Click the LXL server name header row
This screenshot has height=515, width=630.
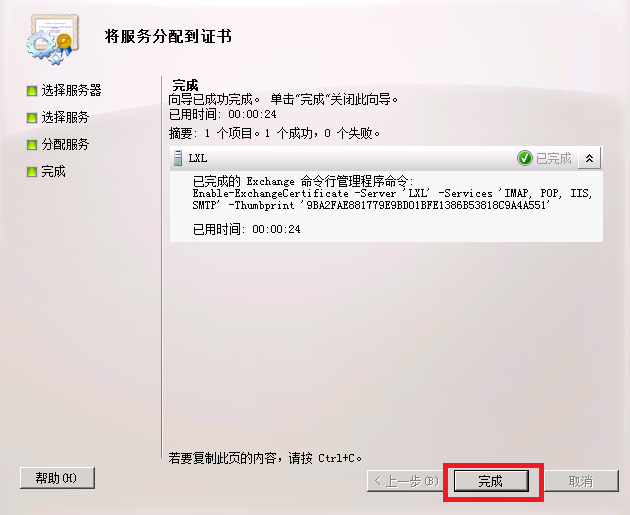[386, 158]
